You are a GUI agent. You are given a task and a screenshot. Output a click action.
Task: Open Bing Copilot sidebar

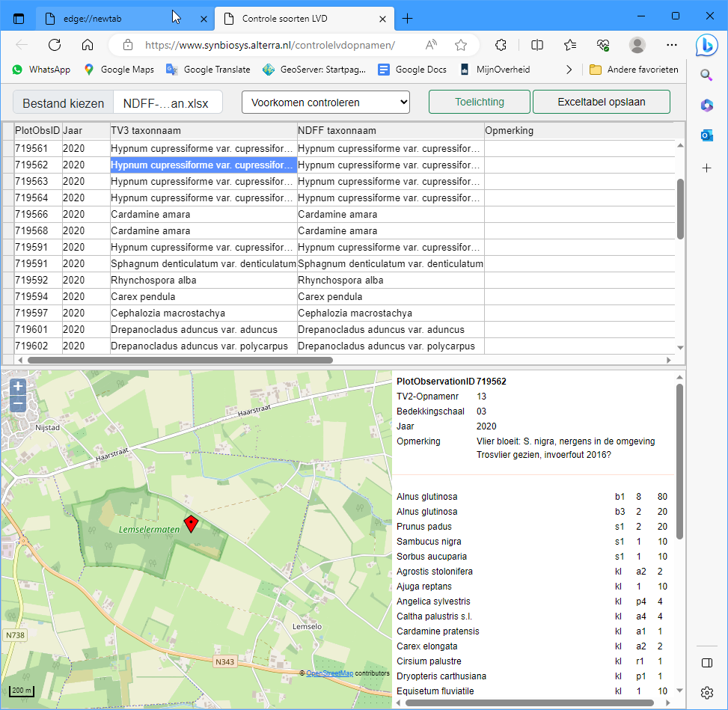click(x=706, y=44)
